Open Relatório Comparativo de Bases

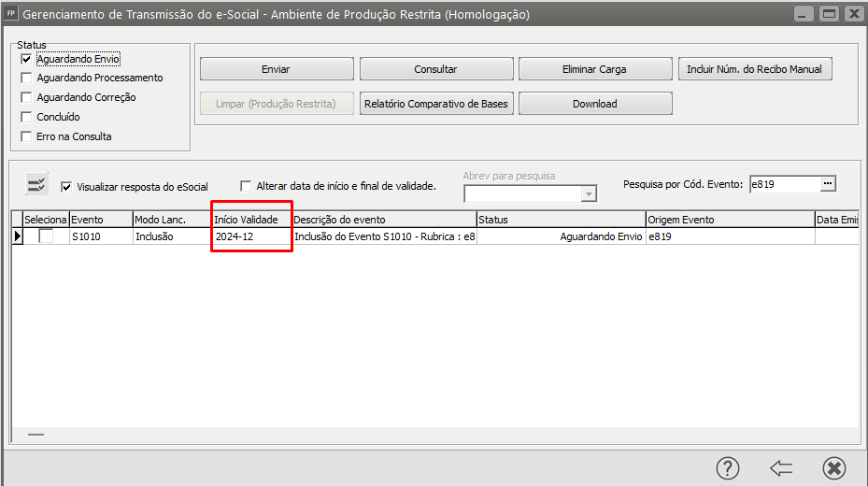pyautogui.click(x=436, y=104)
